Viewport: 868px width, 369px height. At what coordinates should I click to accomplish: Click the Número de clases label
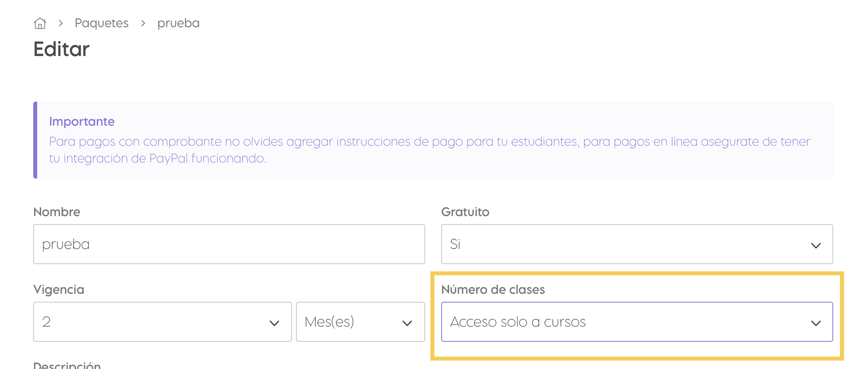pyautogui.click(x=493, y=289)
